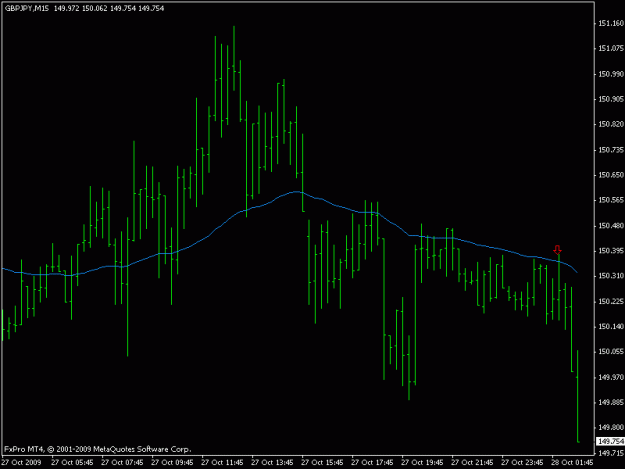Select price level 150.820 on the scale

[611, 124]
